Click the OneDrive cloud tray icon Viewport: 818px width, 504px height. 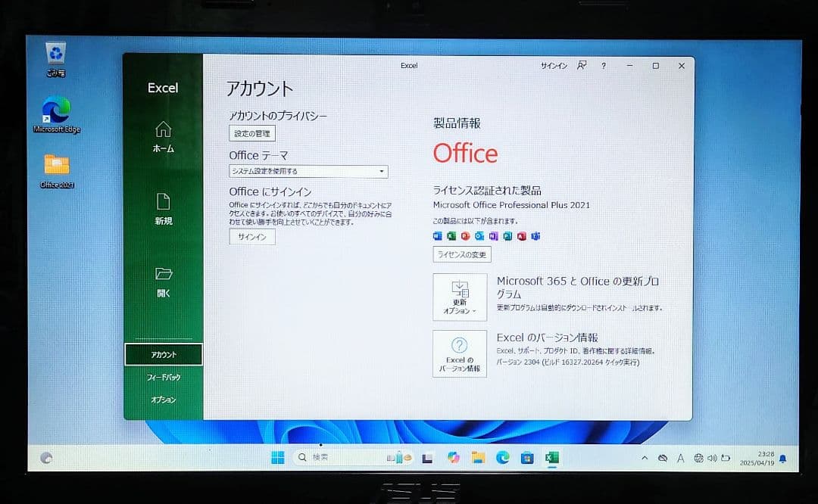tap(663, 458)
